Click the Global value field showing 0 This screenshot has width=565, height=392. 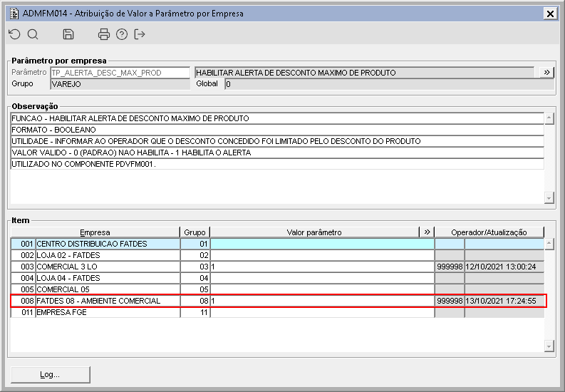[x=389, y=84]
